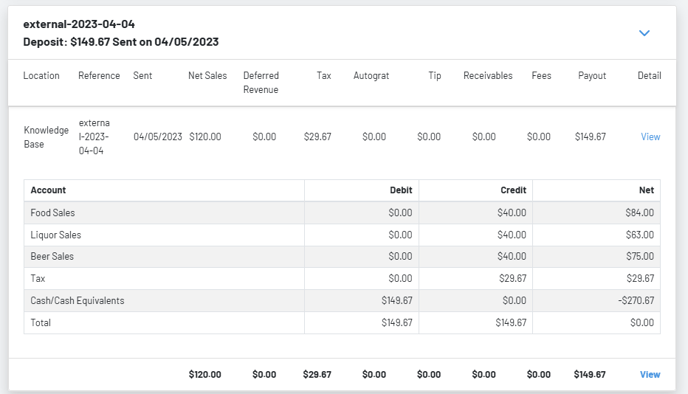Select the Food Sales account row
688x394 pixels.
pyautogui.click(x=342, y=213)
